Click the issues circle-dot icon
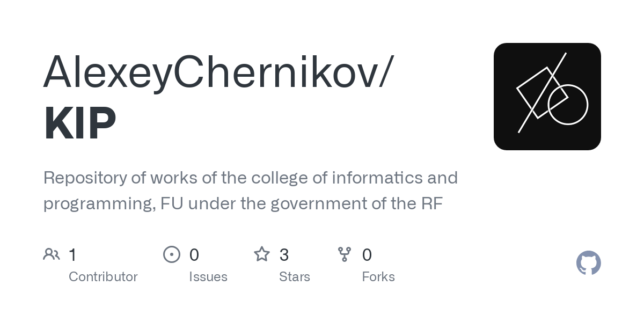Image resolution: width=644 pixels, height=322 pixels. 171,254
